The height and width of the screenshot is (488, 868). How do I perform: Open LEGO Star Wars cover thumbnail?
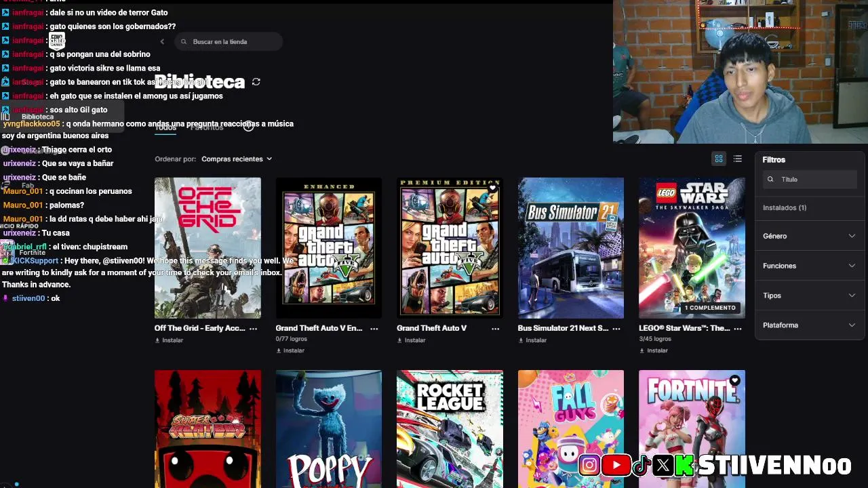click(692, 248)
